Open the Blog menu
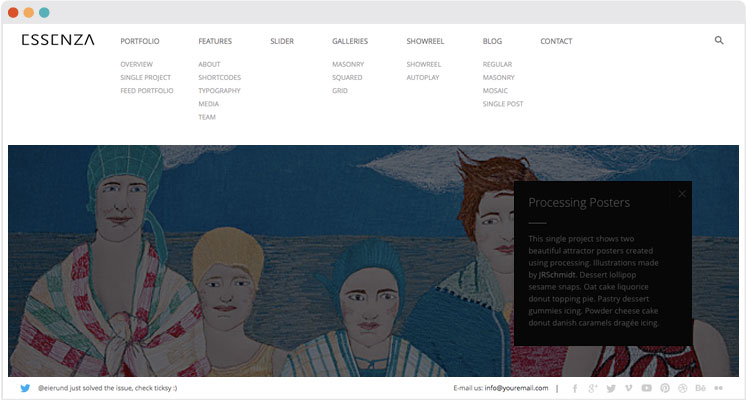Viewport: 746px width, 401px height. 492,41
